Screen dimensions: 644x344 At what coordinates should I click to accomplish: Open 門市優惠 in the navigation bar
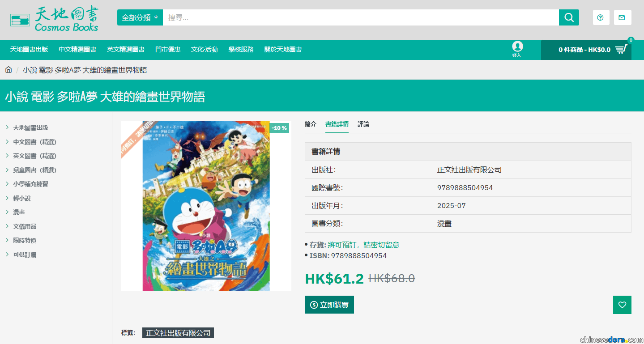[168, 50]
